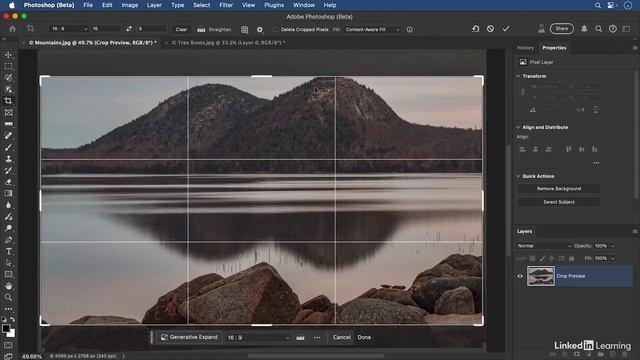
Task: Click the Remove Background button
Action: [559, 189]
